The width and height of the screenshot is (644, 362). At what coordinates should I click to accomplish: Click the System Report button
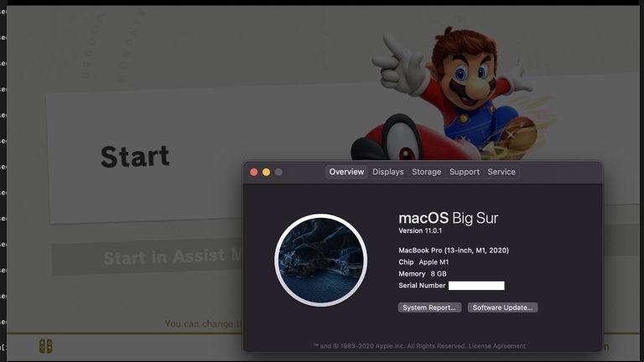tap(429, 308)
